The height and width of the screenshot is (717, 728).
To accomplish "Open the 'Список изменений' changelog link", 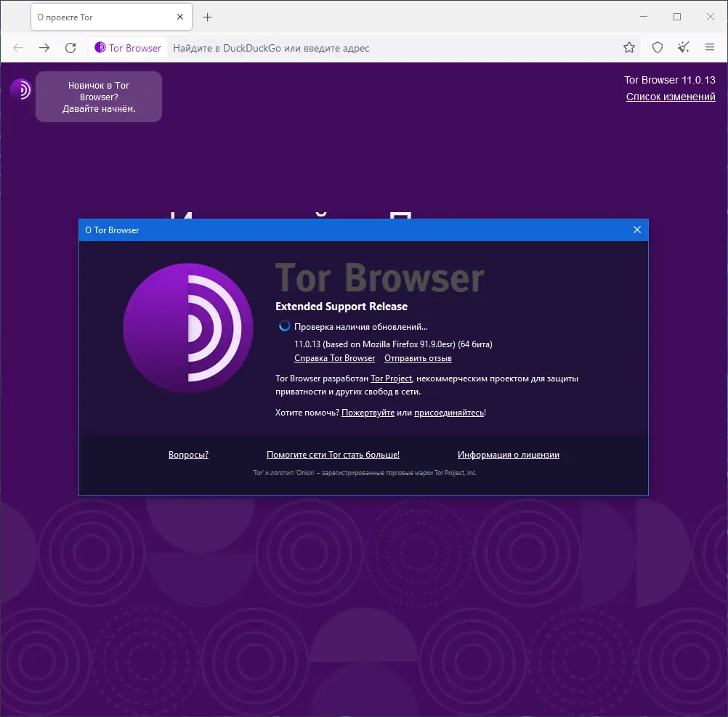I will (x=671, y=97).
